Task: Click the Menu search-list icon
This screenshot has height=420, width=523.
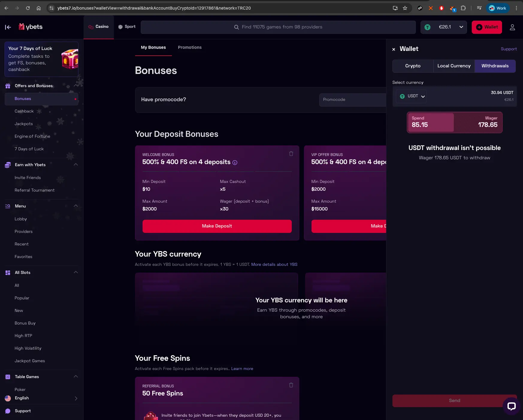Action: tap(8, 206)
